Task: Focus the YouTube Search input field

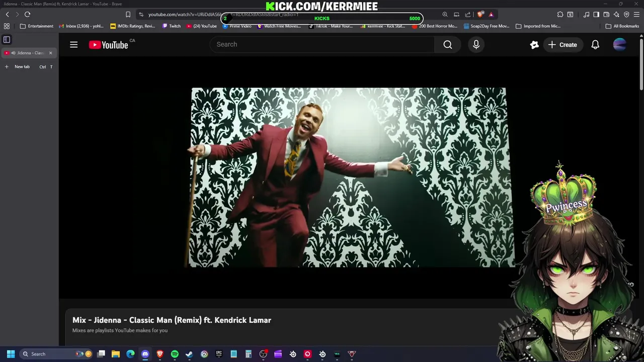Action: [x=322, y=44]
